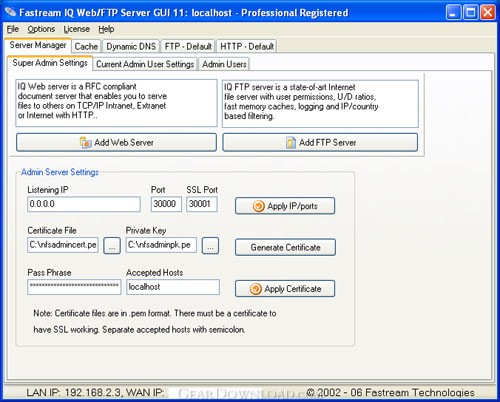This screenshot has height=402, width=500.
Task: Focus the Pass Phrase field
Action: [74, 287]
